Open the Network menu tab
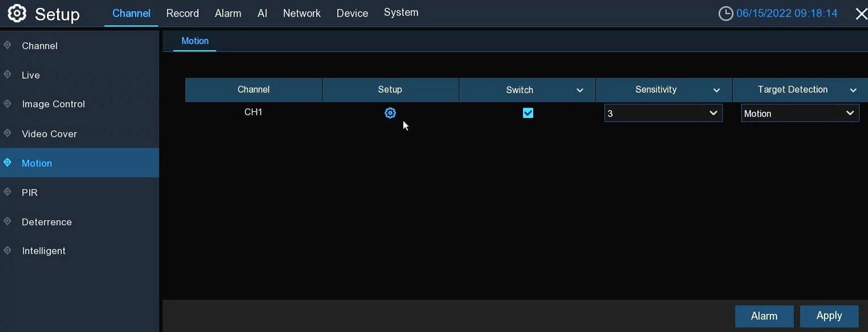The image size is (868, 332). 302,14
